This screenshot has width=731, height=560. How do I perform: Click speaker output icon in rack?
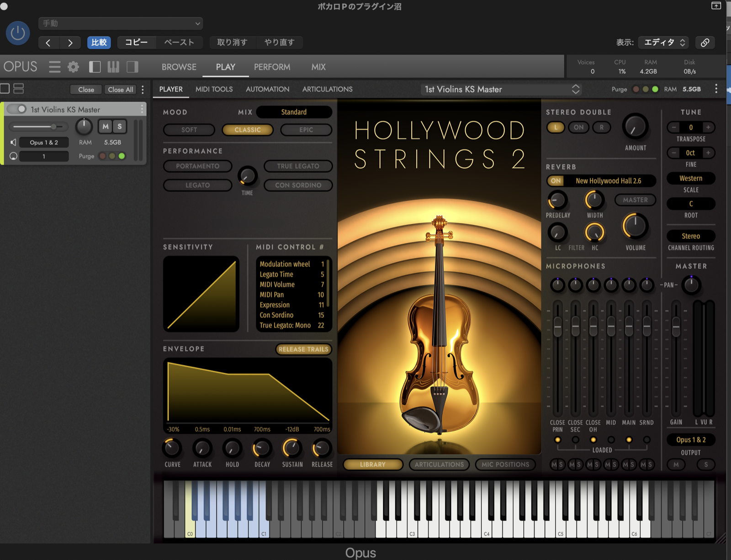point(13,143)
